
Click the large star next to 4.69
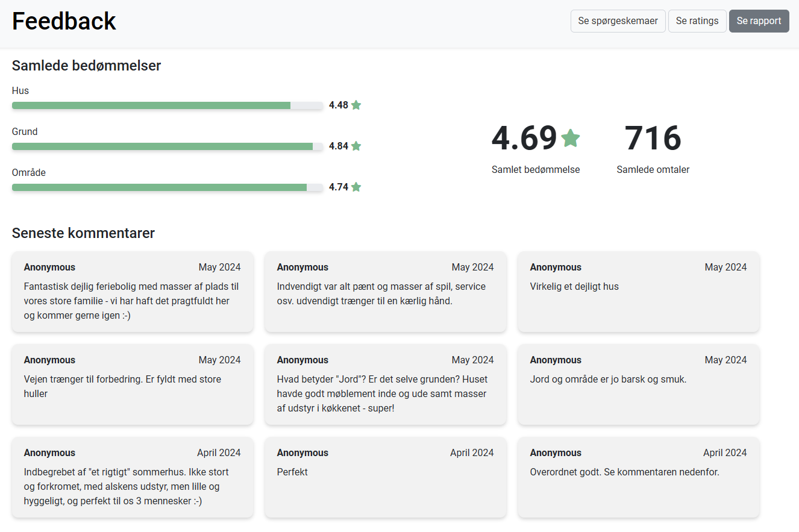[570, 138]
